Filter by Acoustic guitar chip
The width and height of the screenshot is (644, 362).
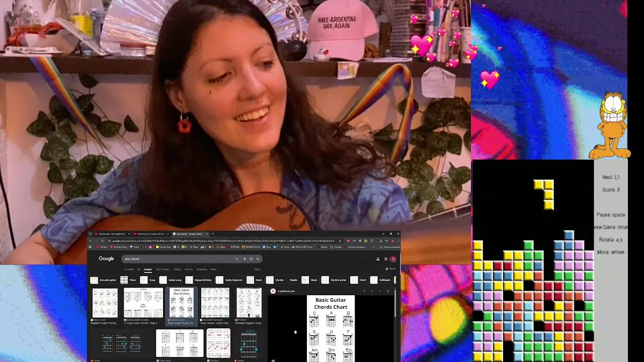coord(104,280)
